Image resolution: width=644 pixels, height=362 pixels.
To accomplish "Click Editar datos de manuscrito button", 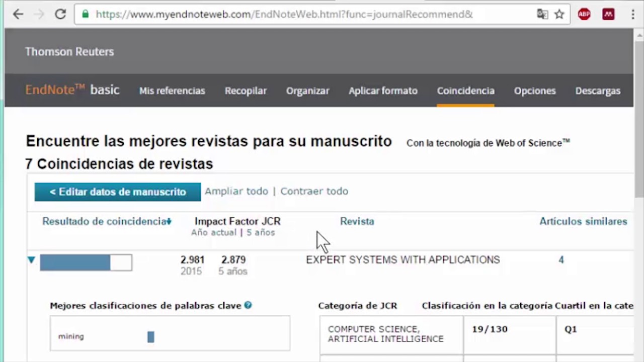I will [x=118, y=192].
